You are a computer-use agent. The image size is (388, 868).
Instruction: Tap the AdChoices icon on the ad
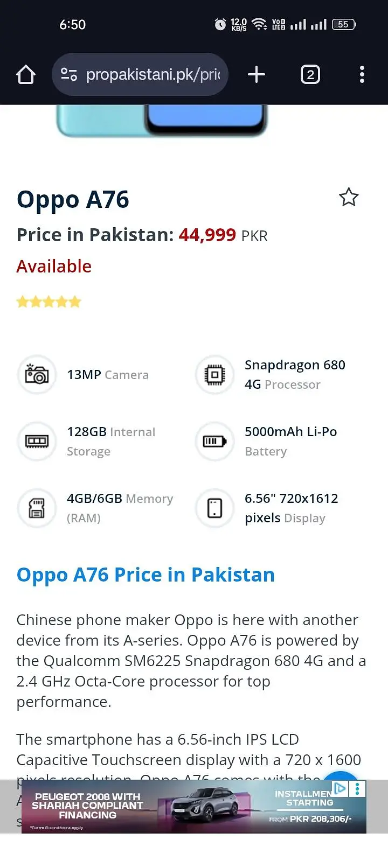(340, 788)
